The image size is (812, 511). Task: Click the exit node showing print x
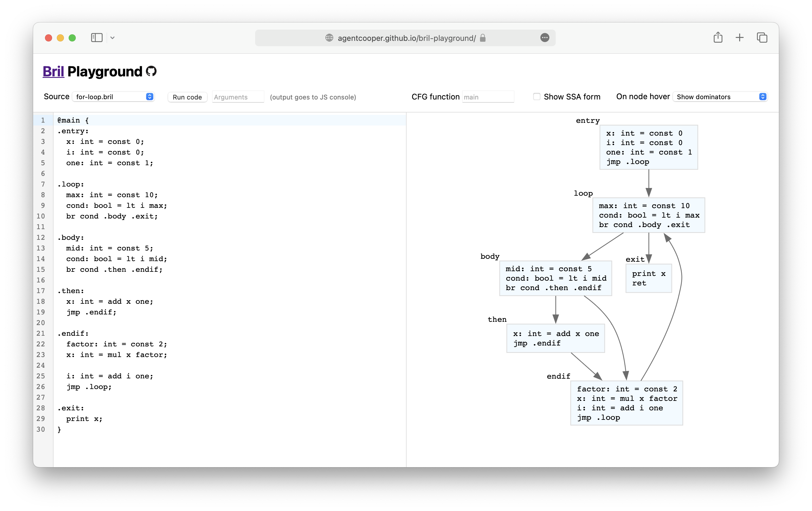(648, 278)
